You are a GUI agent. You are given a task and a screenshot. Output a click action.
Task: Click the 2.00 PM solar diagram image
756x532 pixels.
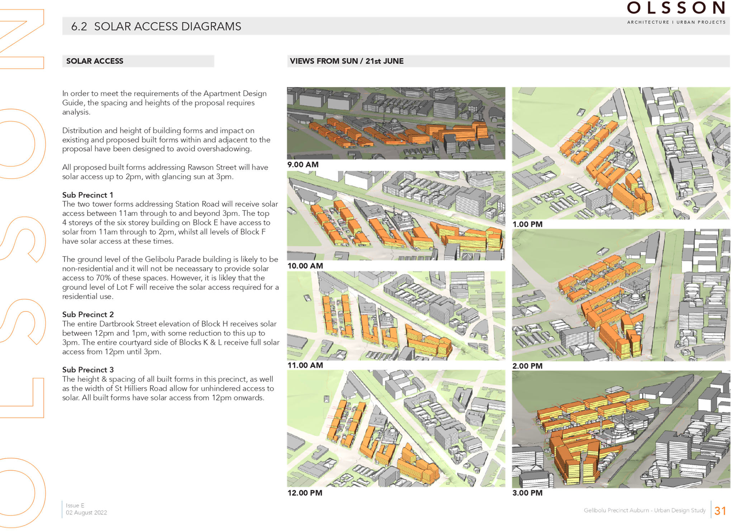[x=621, y=295]
